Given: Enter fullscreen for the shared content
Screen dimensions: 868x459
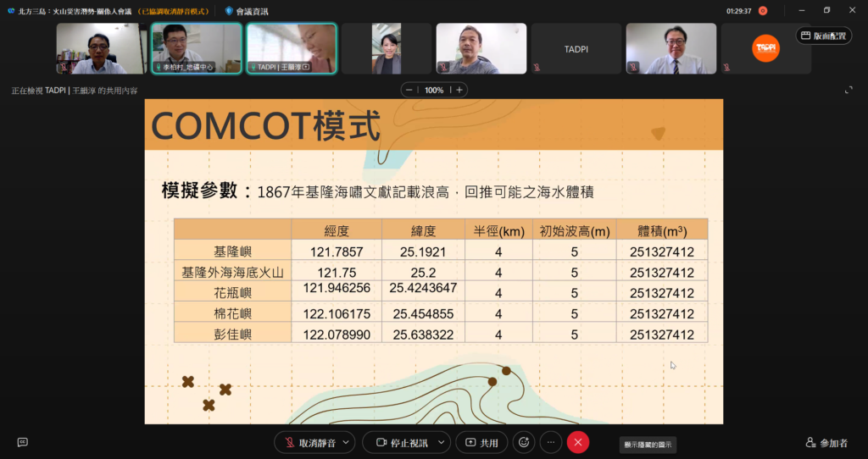Looking at the screenshot, I should tap(849, 90).
